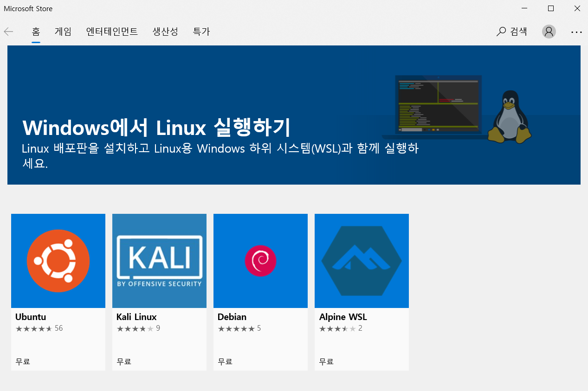Screen dimensions: 588x391
Task: Open the Kali Linux logo tile
Action: pyautogui.click(x=159, y=261)
